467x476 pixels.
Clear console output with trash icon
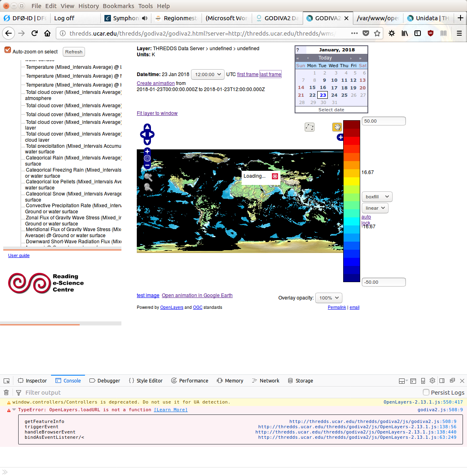pos(6,392)
